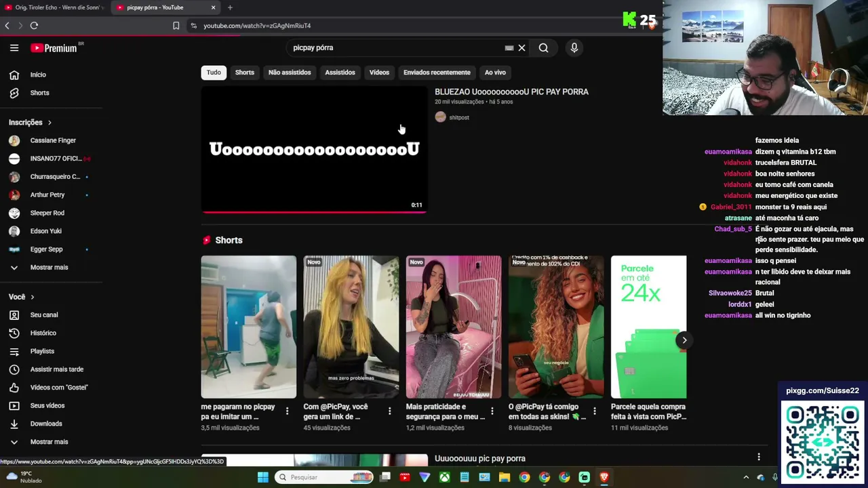Open the BLUEZAO PIC PAY PORRA title
The width and height of the screenshot is (868, 488).
[x=511, y=91]
